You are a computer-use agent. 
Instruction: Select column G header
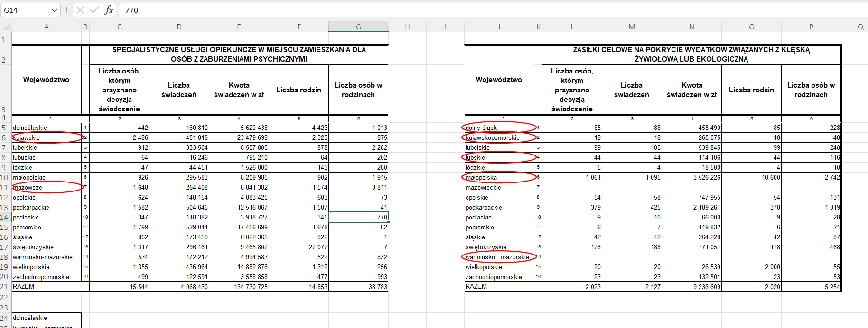coord(358,27)
